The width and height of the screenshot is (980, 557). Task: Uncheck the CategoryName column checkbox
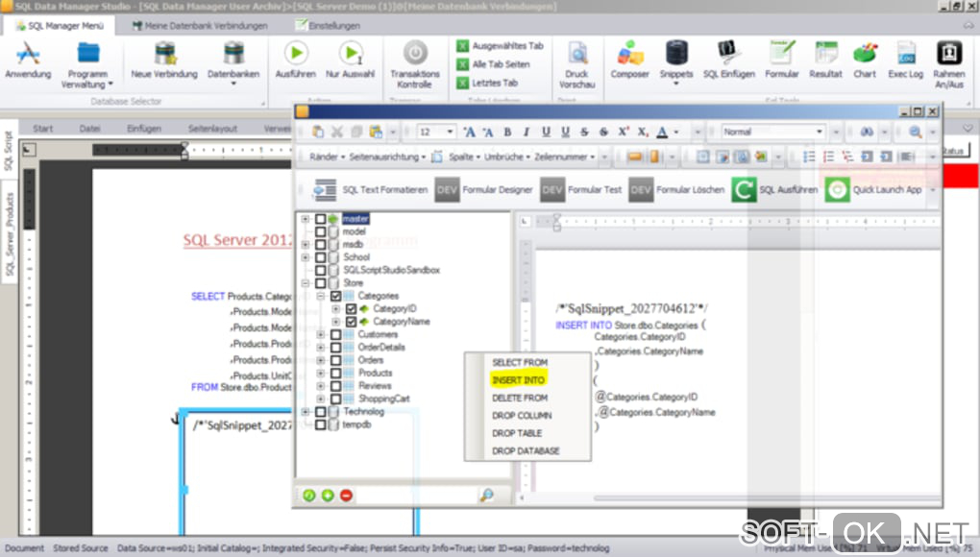click(x=351, y=322)
